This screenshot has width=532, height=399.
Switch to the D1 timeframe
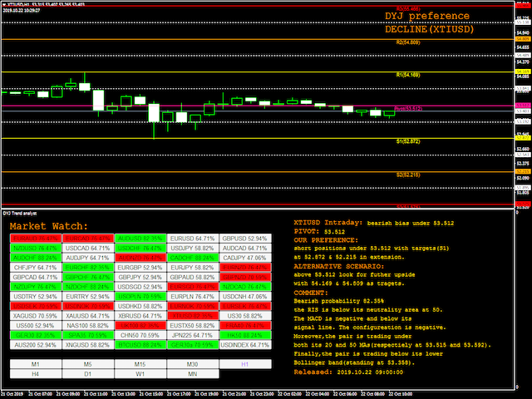pos(87,374)
